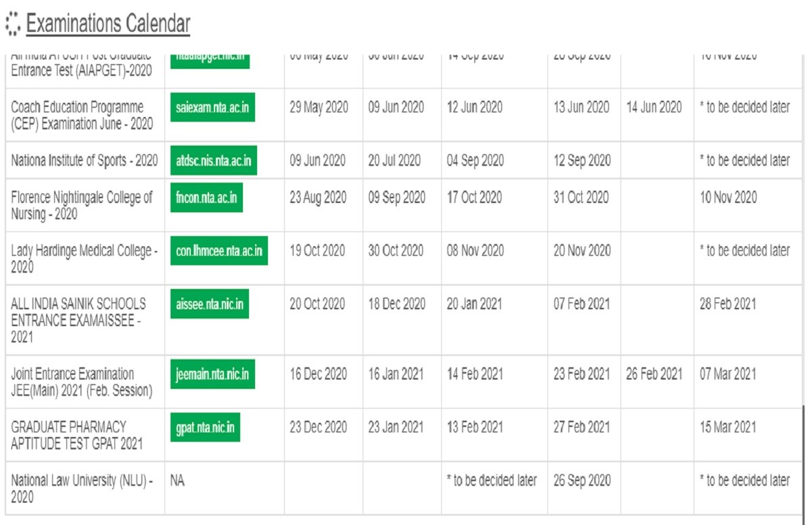
Task: Click the 07 Mar 2021 JEE date cell
Action: coord(728,374)
